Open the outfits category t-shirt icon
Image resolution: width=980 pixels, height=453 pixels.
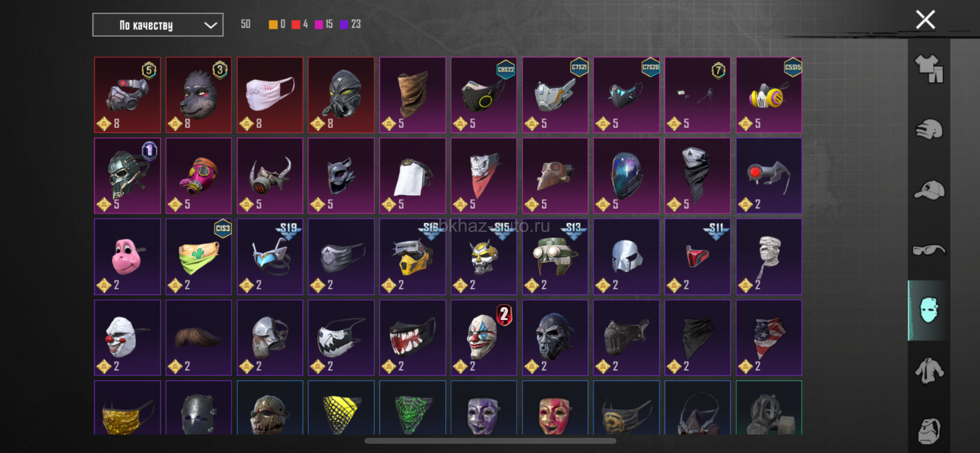coord(929,69)
